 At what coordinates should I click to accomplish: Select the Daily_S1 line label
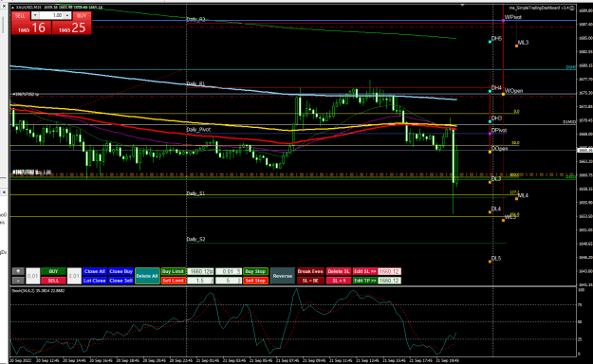(x=195, y=193)
